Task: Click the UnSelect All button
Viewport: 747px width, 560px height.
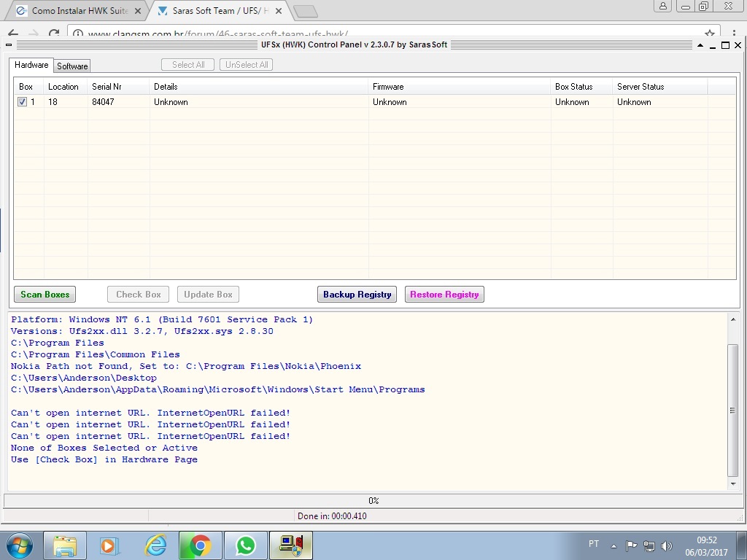Action: coord(247,65)
